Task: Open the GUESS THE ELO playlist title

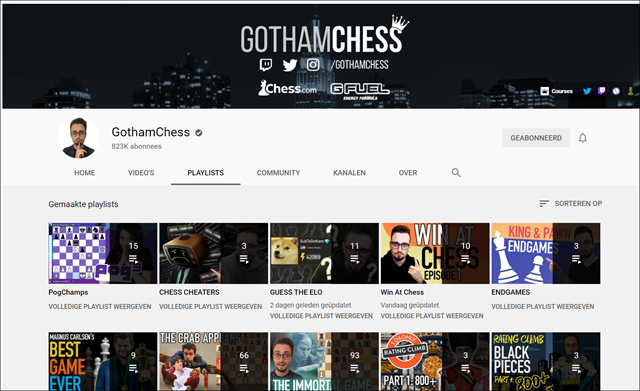Action: click(x=296, y=292)
